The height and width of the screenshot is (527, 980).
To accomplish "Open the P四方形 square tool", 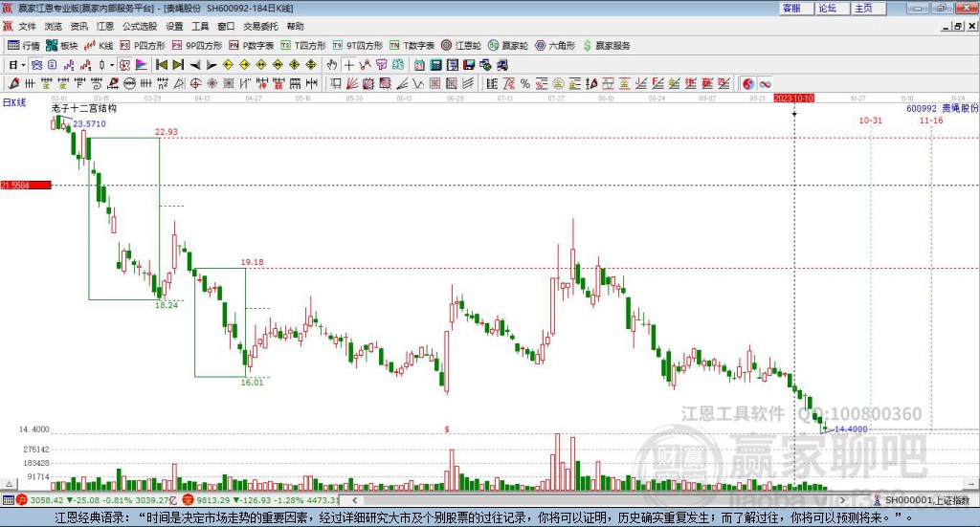I will [143, 46].
